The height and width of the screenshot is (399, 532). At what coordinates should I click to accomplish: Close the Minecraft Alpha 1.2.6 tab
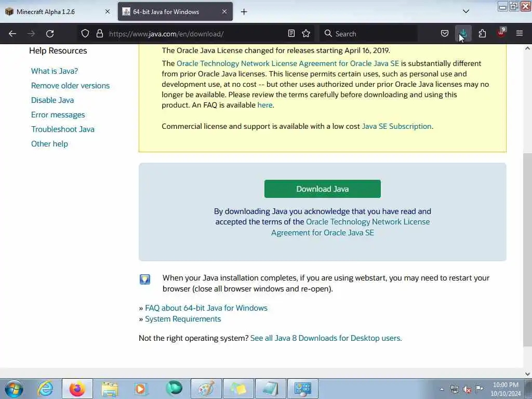click(108, 11)
